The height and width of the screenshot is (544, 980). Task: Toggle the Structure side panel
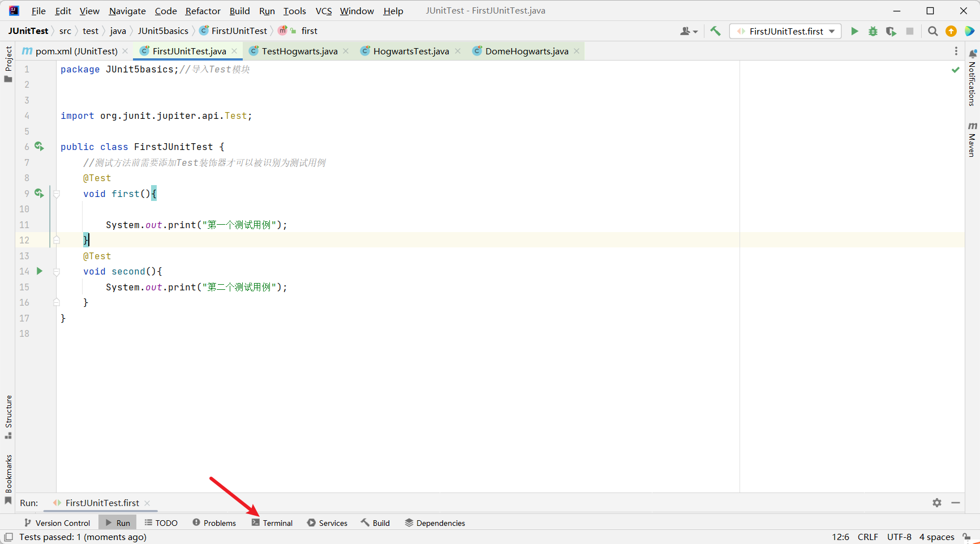pos(8,416)
